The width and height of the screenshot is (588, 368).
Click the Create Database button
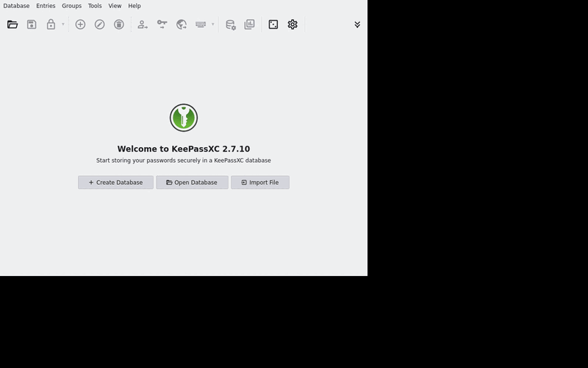[x=115, y=183]
